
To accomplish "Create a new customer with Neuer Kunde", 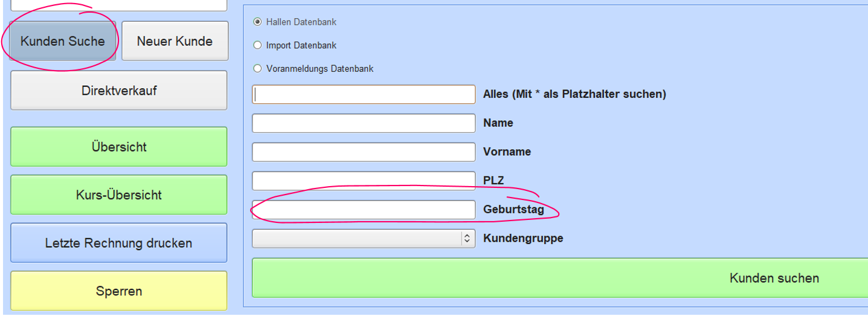I will tap(175, 41).
